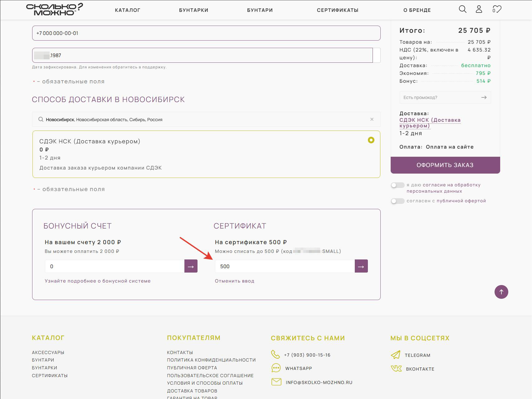Open Условия и способы оплаты link
Image resolution: width=532 pixels, height=399 pixels.
[205, 383]
